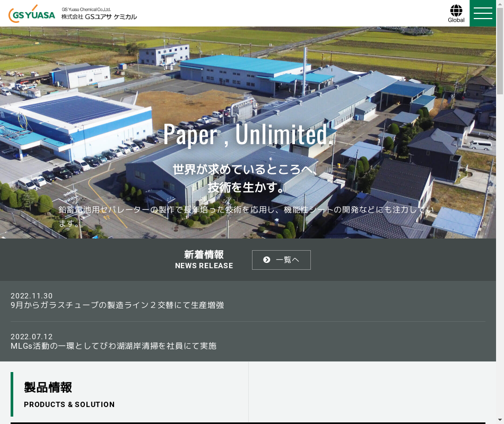Click the PRODUCTS & SOLUTION subtitle
The width and height of the screenshot is (504, 424).
point(69,404)
